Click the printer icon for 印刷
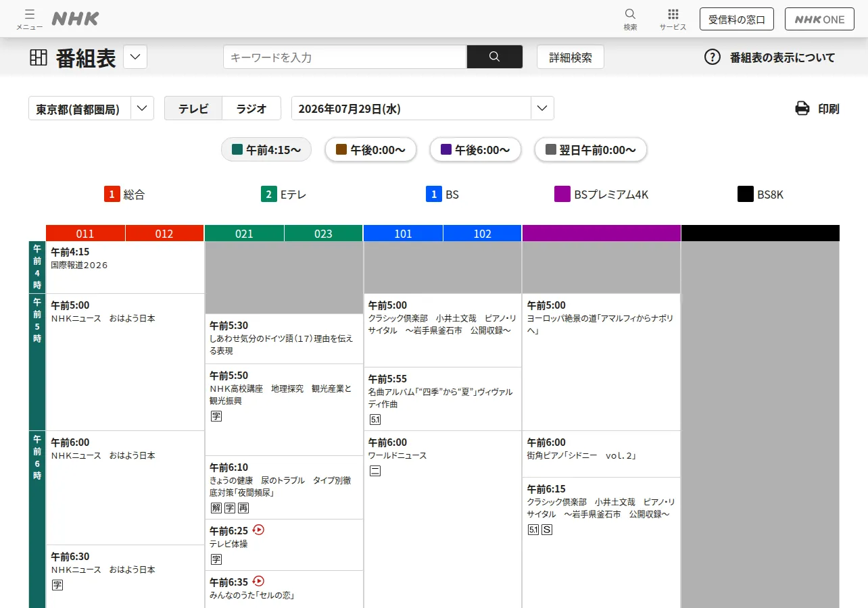The height and width of the screenshot is (608, 868). point(802,108)
